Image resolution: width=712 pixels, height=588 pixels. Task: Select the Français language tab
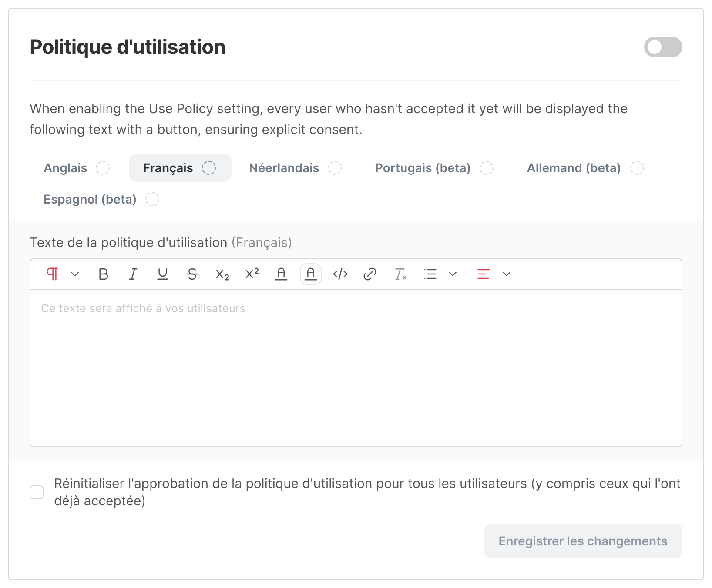[x=180, y=168]
